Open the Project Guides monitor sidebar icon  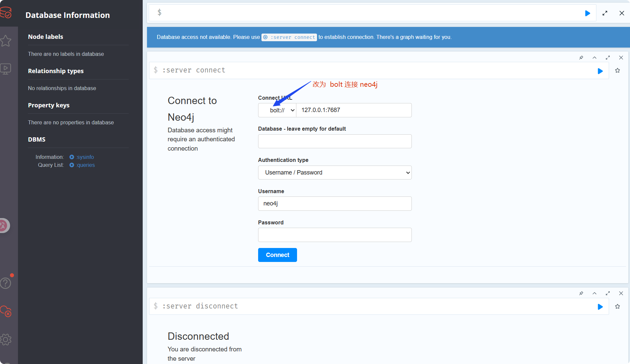point(6,69)
